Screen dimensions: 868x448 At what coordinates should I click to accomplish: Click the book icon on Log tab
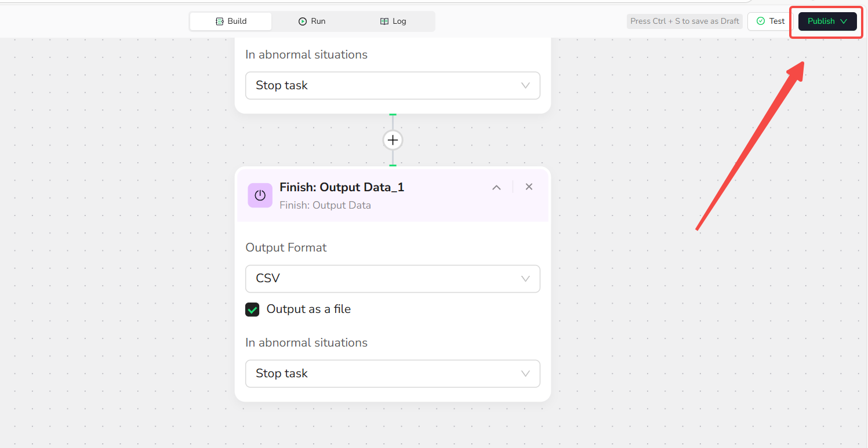point(384,21)
